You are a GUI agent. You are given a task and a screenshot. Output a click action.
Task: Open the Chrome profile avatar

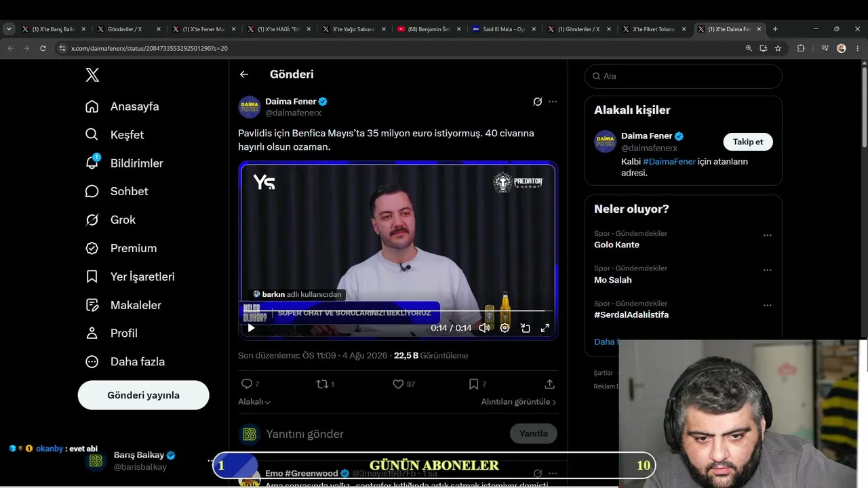(x=842, y=48)
